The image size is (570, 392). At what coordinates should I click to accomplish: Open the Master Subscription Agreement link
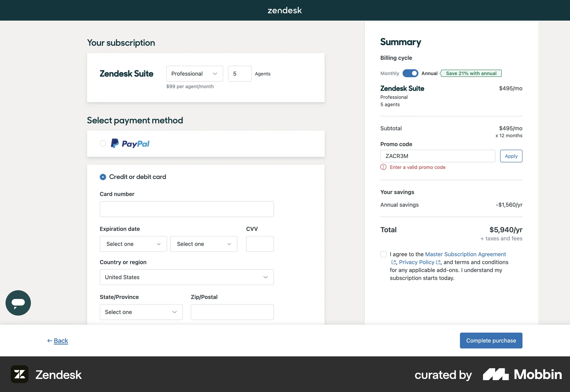[x=465, y=254]
